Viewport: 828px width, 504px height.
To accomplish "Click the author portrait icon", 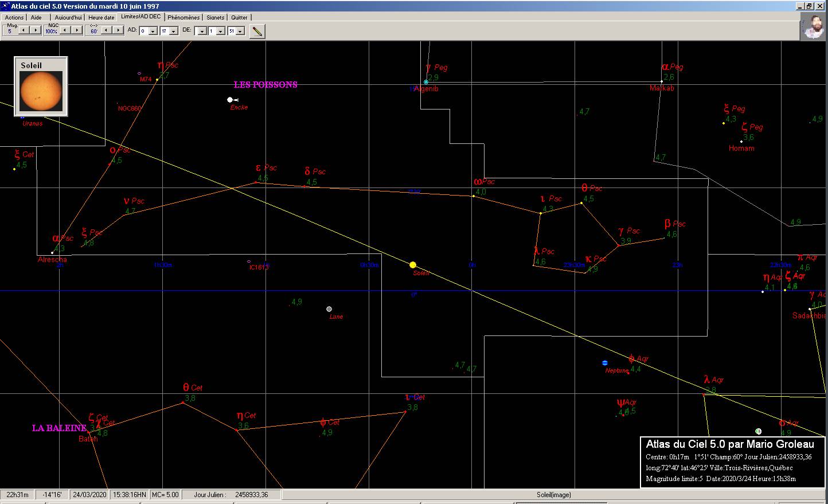I will (x=813, y=27).
